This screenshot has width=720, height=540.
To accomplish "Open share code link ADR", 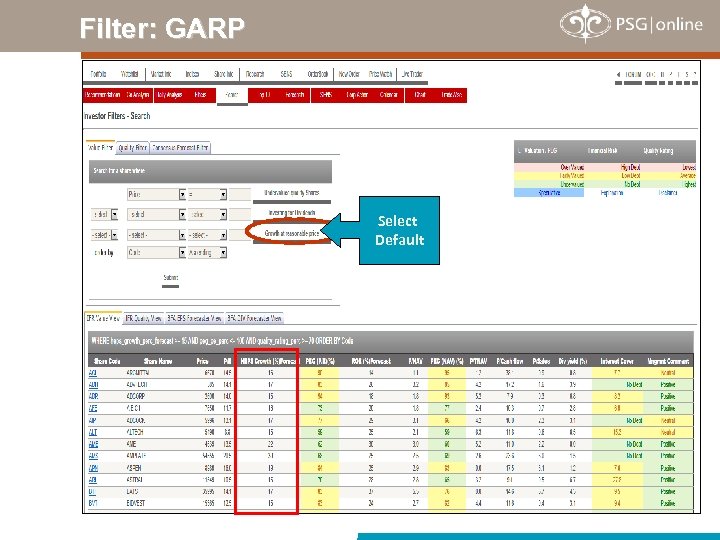I will point(93,396).
